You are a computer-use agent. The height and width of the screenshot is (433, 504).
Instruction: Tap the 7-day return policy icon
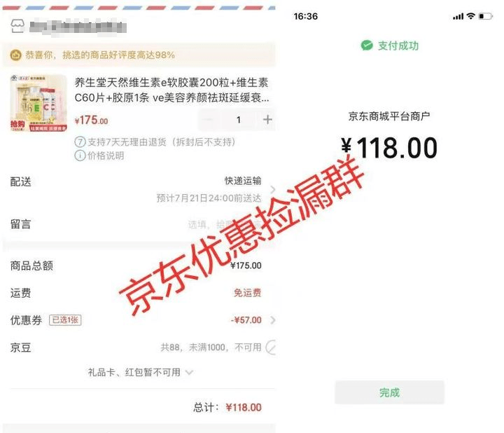(80, 142)
